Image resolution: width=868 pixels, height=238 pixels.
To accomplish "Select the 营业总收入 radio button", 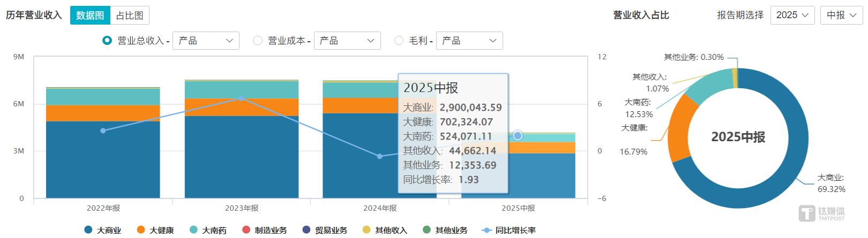I will 107,41.
